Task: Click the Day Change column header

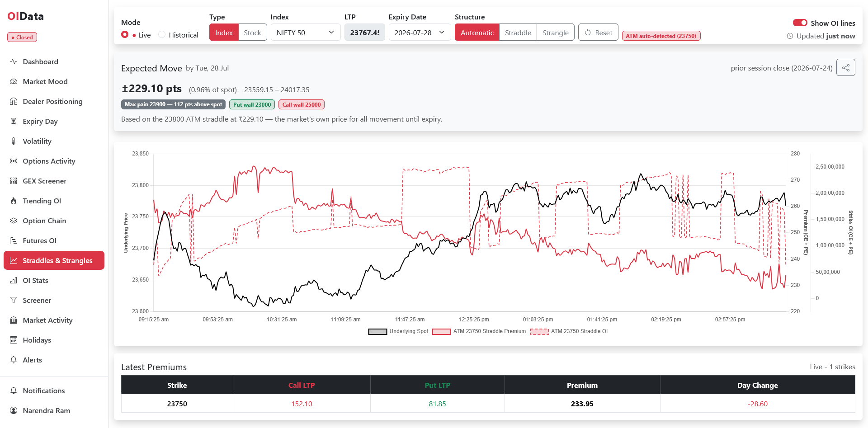Action: 757,385
